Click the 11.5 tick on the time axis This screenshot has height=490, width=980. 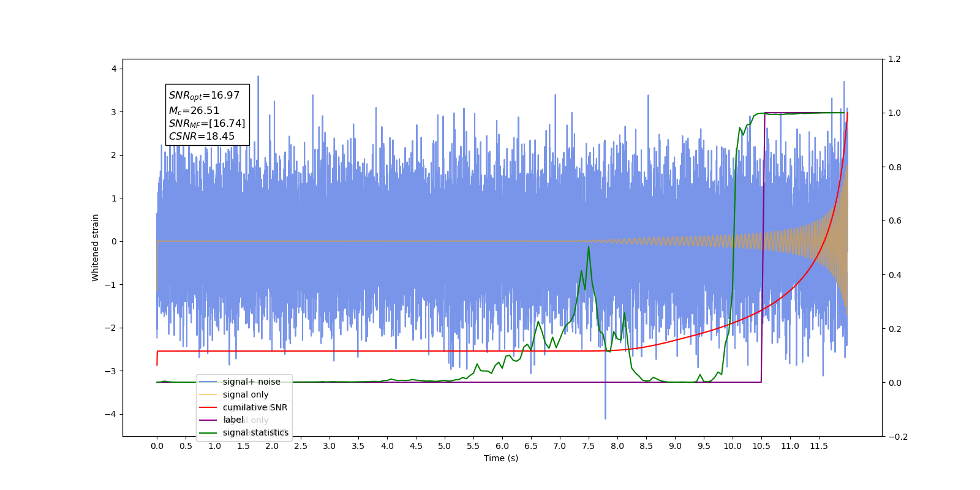point(819,446)
